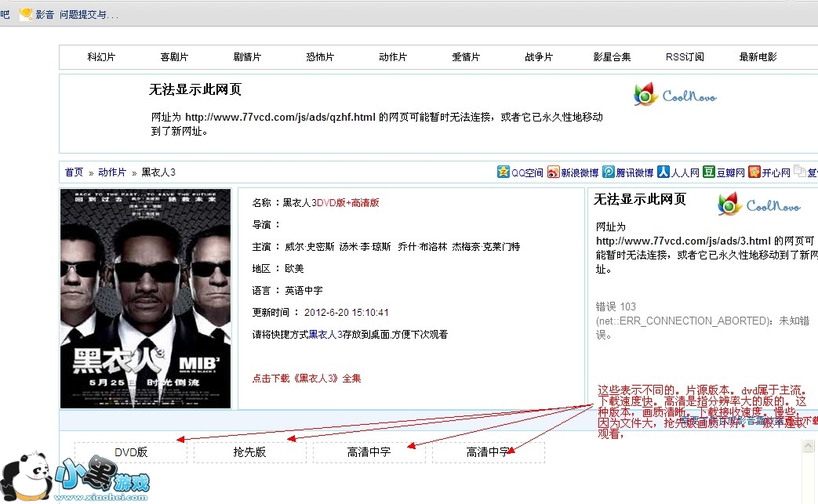Viewport: 818px width, 504px height.
Task: Click the 77vcd.com/js/ads/qzhf.html URL text
Action: point(280,118)
